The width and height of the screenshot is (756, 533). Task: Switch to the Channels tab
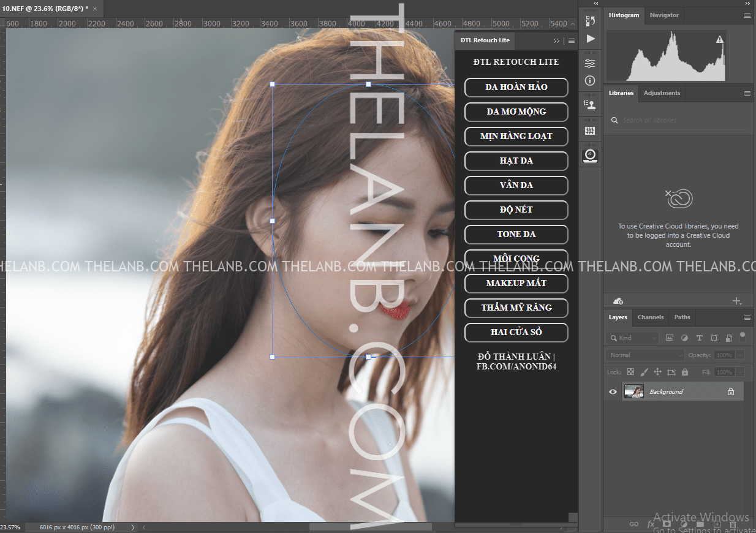pyautogui.click(x=650, y=317)
